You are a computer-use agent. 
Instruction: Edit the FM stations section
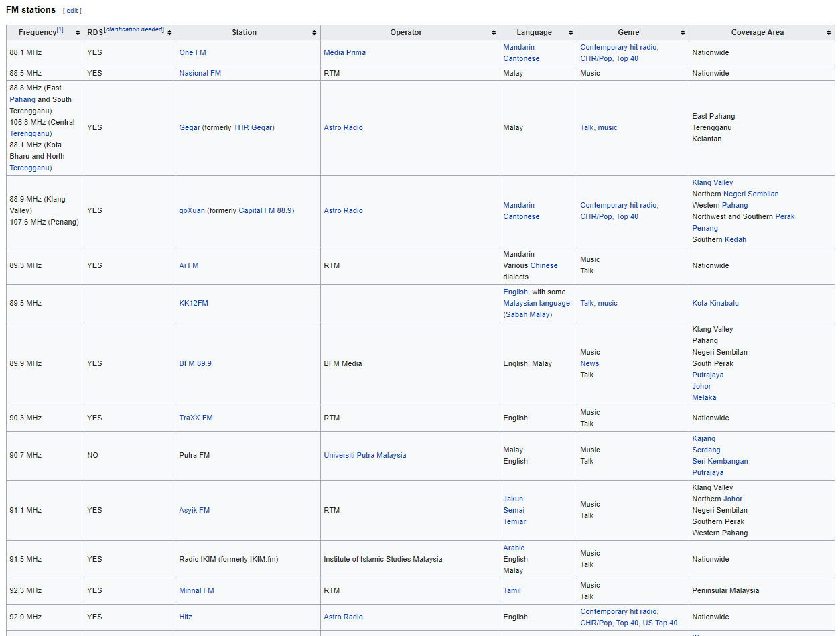point(72,11)
